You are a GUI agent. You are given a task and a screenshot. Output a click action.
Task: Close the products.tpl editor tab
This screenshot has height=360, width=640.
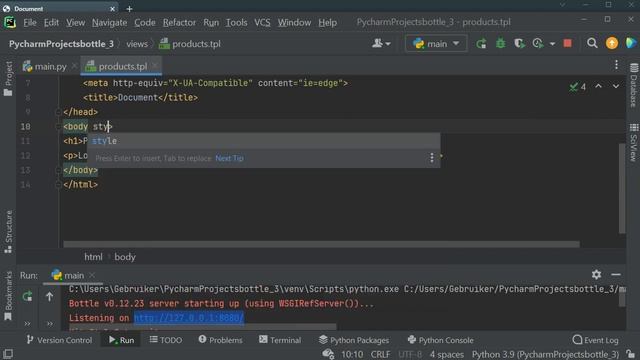pos(155,66)
